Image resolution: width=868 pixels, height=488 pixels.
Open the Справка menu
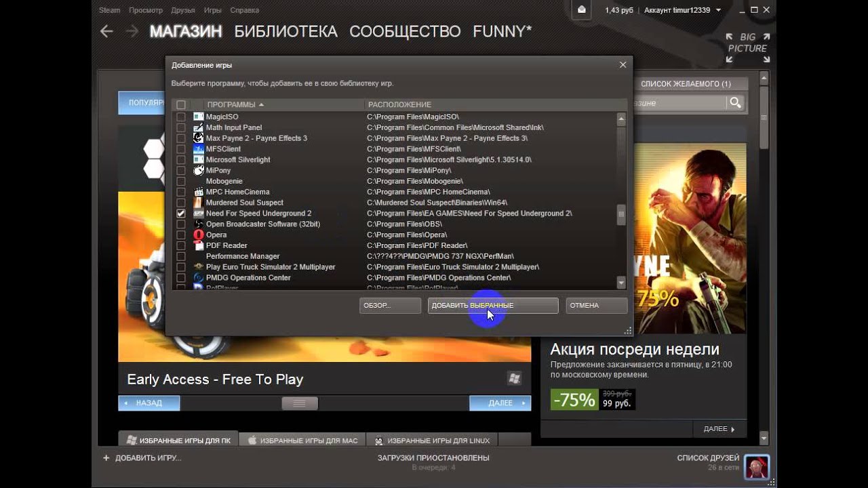click(x=244, y=10)
